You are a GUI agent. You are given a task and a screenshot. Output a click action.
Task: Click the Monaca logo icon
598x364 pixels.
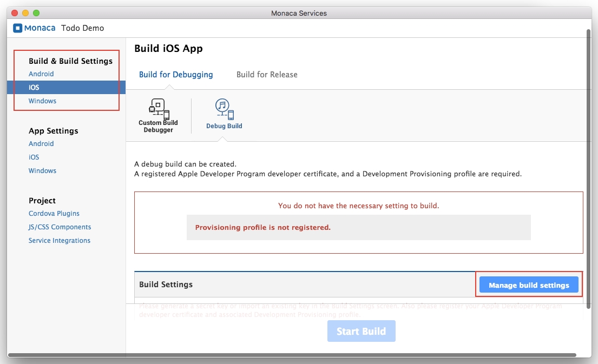17,28
